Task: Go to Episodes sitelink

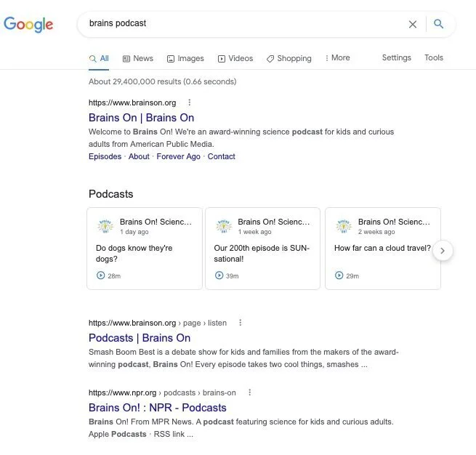Action: [x=105, y=156]
